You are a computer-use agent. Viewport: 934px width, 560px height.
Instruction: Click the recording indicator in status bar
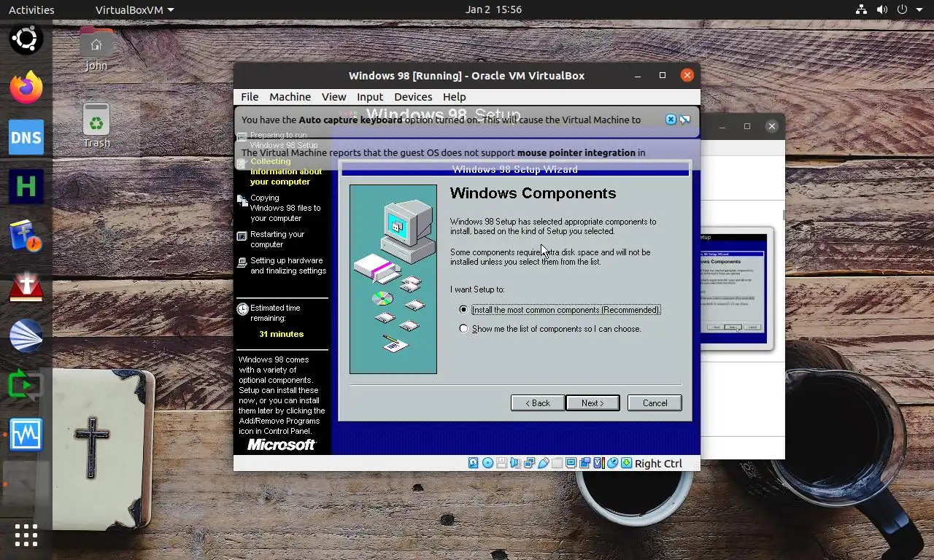584,463
